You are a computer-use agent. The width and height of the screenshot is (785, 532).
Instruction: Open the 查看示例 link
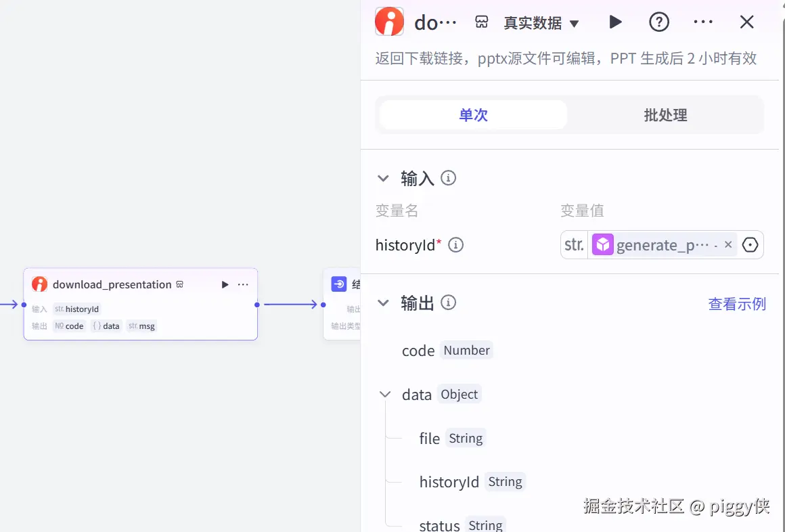tap(737, 304)
